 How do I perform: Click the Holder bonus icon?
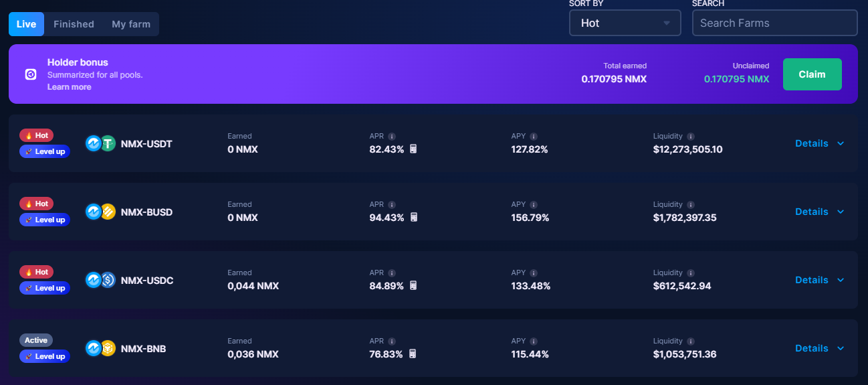30,74
